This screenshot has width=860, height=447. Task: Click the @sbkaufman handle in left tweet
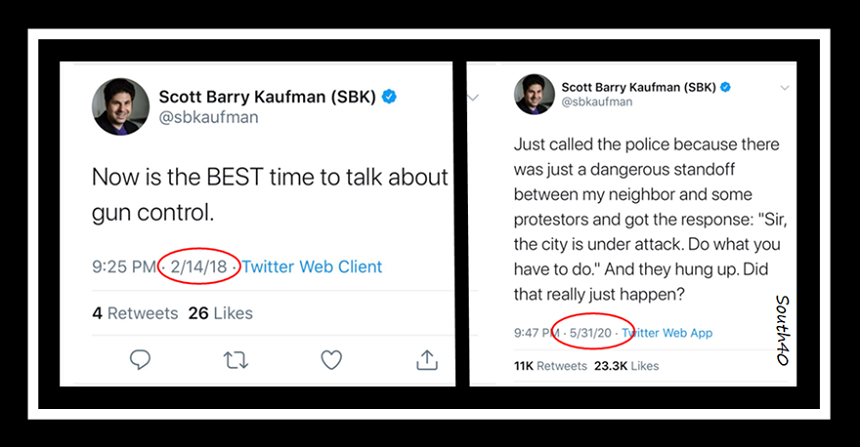pos(208,117)
